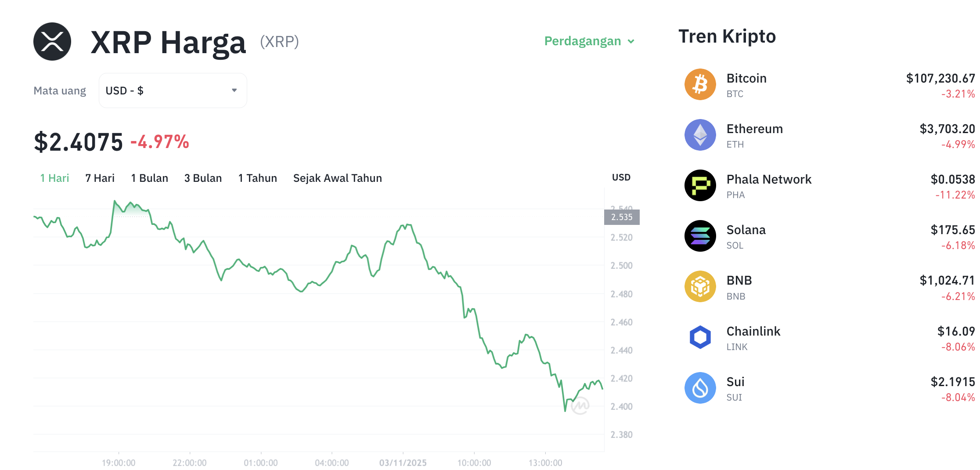
Task: Open the 1 Tahun chart view
Action: (257, 178)
